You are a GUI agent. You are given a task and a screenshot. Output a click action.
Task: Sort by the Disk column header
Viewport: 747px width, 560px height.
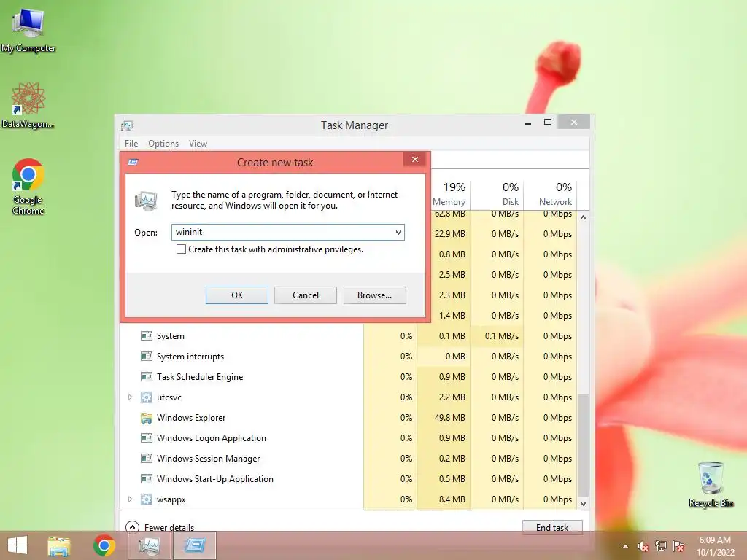[498, 194]
